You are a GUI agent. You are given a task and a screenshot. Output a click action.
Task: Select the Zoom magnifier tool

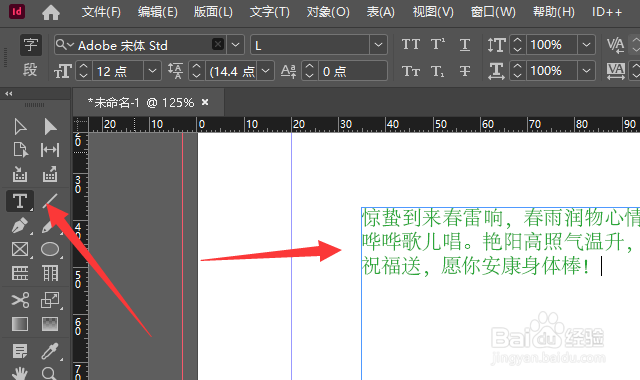click(49, 373)
